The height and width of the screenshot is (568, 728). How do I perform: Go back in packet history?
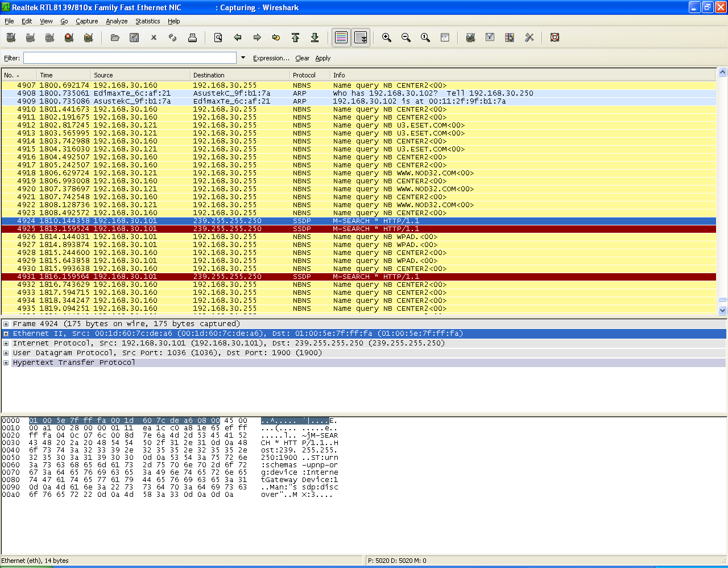(x=238, y=38)
